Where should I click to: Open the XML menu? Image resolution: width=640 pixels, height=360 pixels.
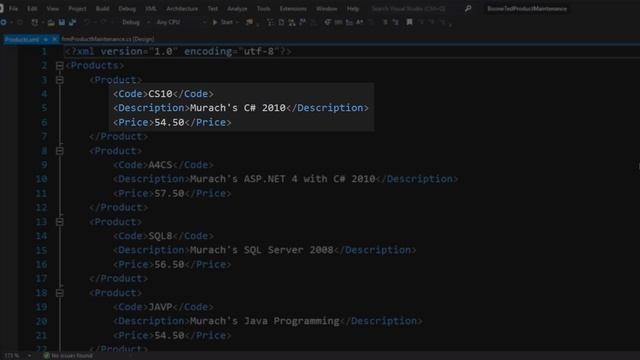coord(151,9)
